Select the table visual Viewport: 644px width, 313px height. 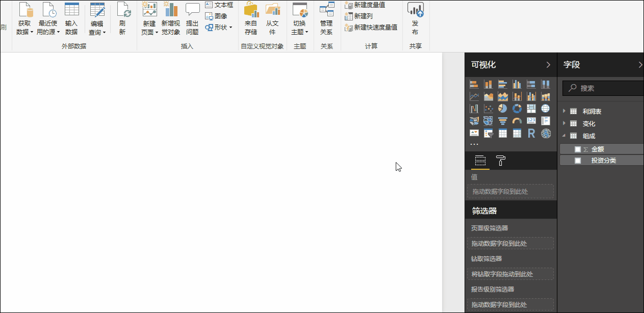[503, 133]
